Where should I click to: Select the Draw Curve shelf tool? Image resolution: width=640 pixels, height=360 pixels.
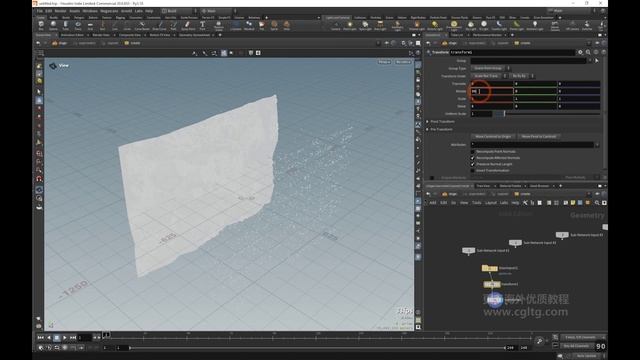tap(159, 25)
